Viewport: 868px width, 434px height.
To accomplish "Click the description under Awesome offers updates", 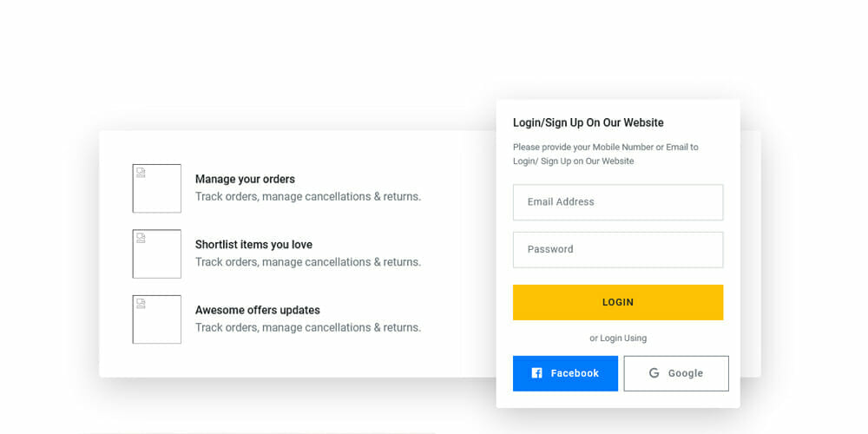I will click(308, 328).
